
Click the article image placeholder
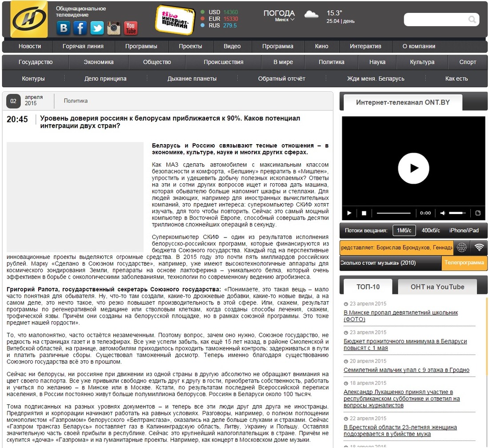pyautogui.click(x=75, y=197)
